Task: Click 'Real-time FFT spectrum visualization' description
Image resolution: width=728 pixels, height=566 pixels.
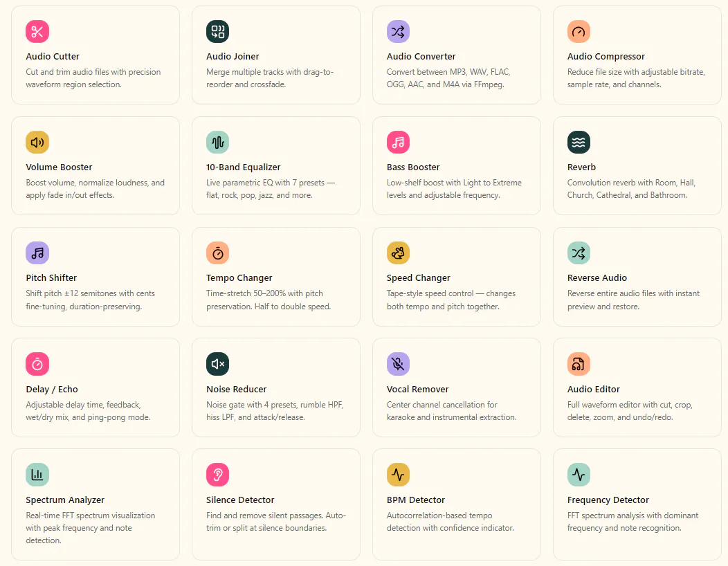Action: click(91, 528)
